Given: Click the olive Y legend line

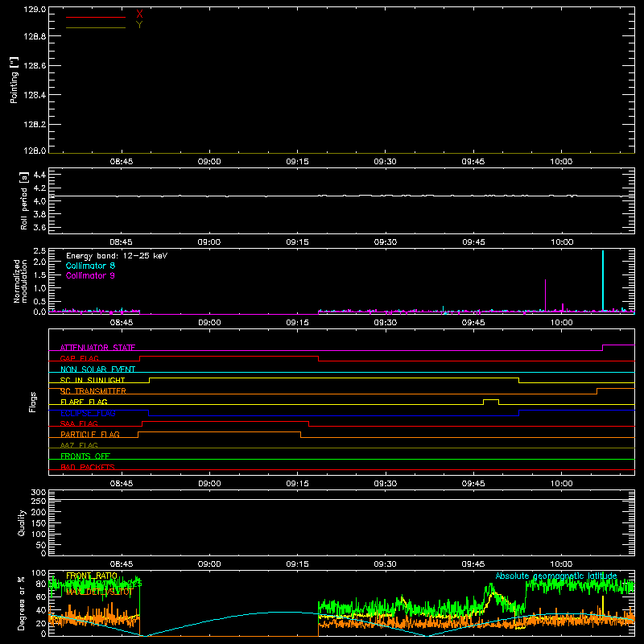Looking at the screenshot, I should (96, 27).
